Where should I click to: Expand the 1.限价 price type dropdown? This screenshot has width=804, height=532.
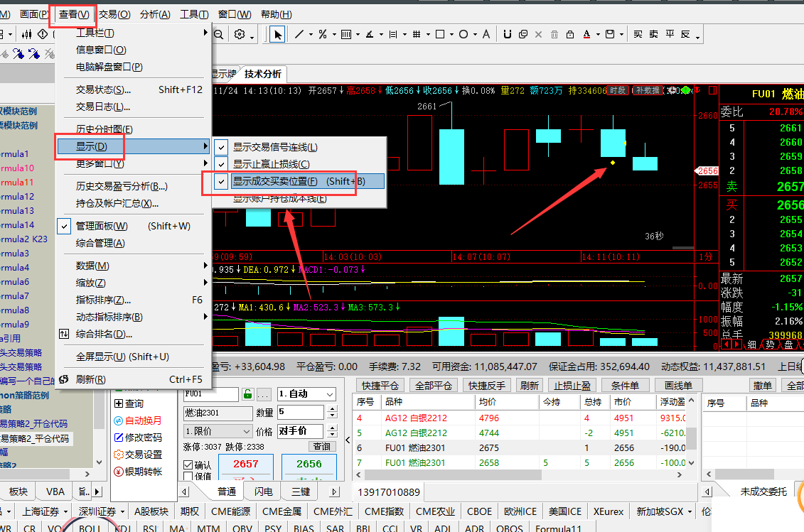click(x=218, y=431)
